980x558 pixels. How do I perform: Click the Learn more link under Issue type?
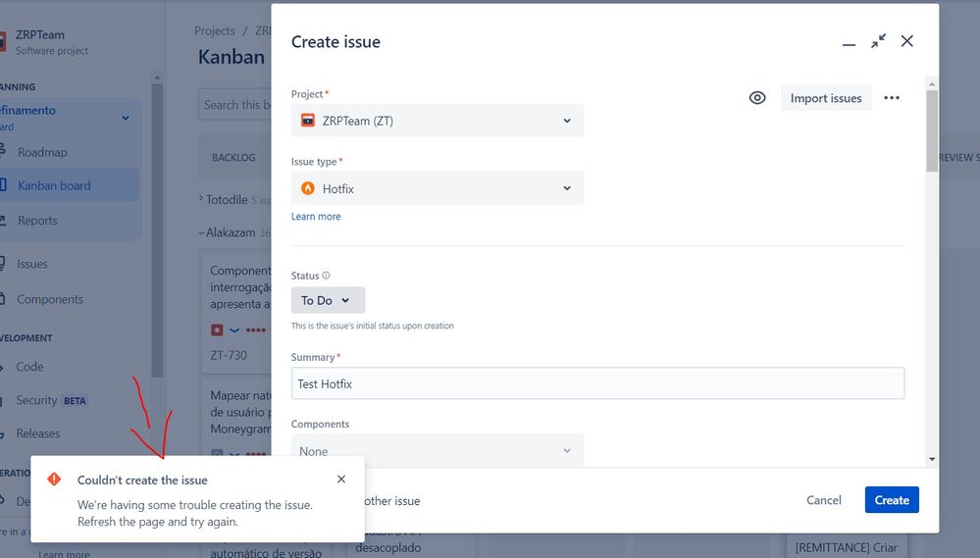pos(316,216)
